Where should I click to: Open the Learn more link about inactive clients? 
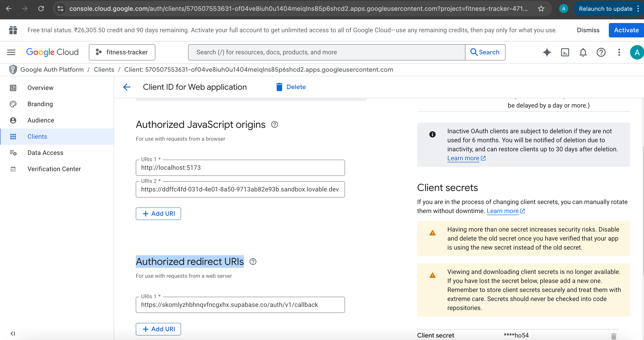click(463, 158)
